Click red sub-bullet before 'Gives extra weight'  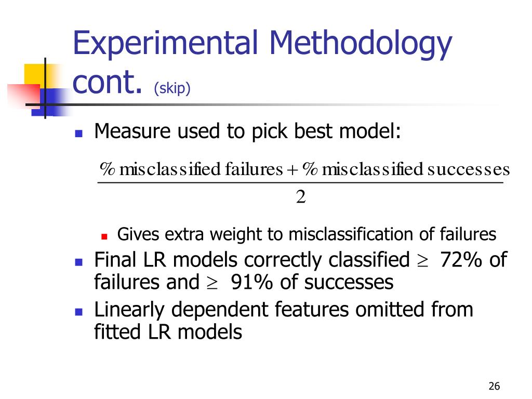pos(104,236)
